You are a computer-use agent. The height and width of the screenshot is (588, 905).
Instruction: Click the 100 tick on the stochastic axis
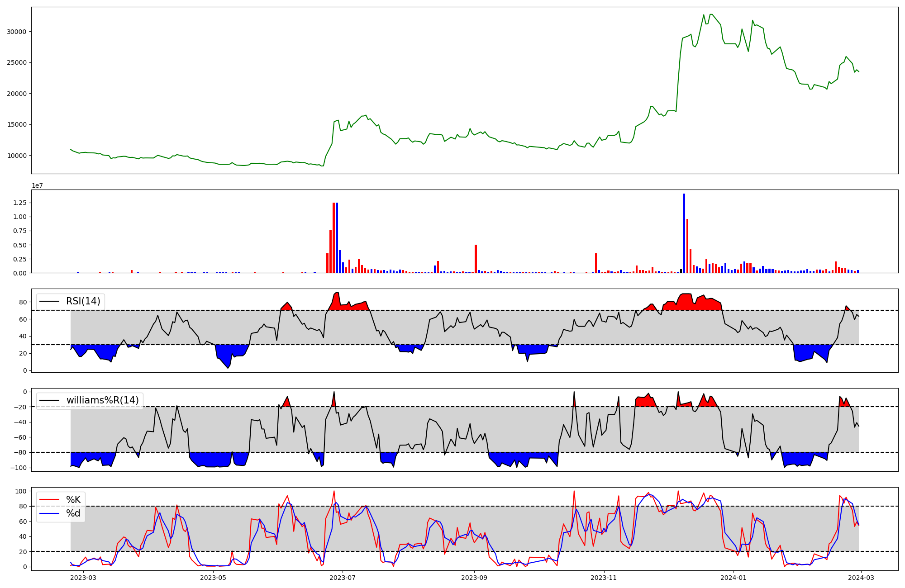[x=22, y=491]
